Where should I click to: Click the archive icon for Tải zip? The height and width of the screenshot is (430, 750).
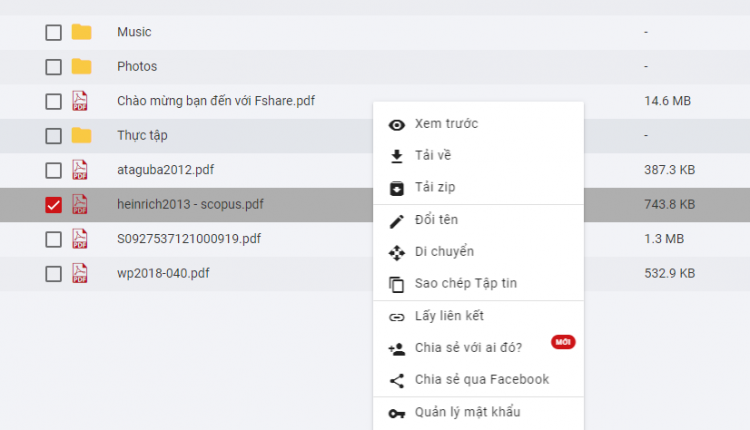click(397, 188)
